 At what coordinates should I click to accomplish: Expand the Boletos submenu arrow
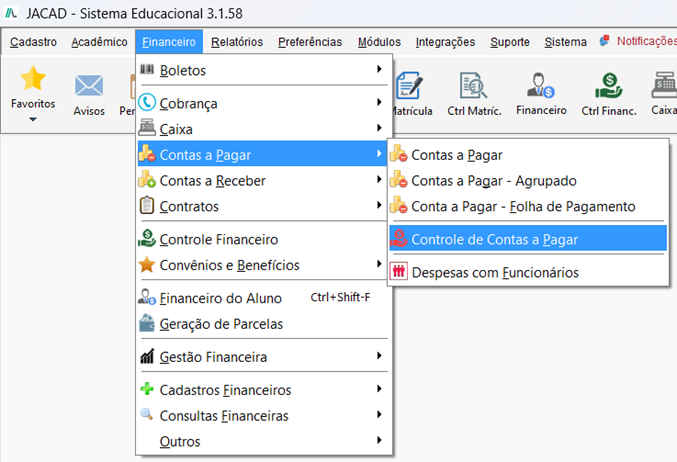point(379,69)
